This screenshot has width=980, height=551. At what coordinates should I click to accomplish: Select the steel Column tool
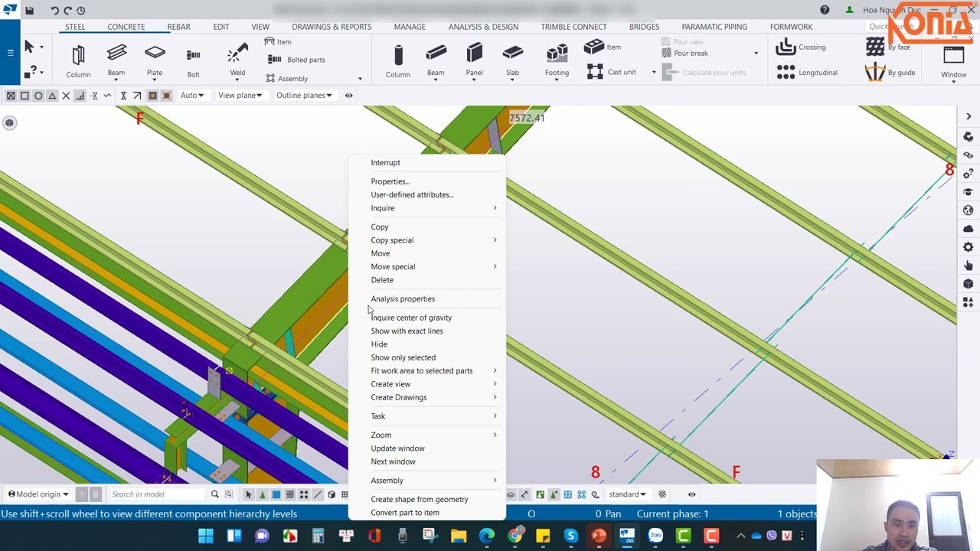tap(78, 61)
